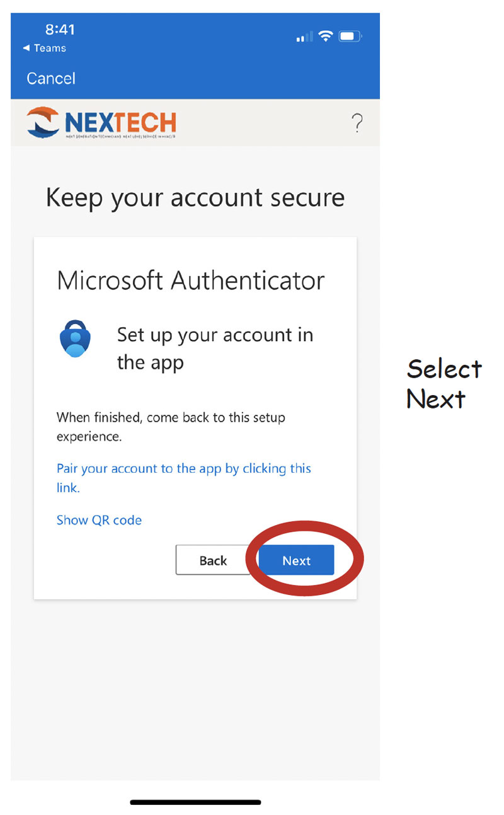Screen dimensions: 504x815
Task: Open the question mark help icon
Action: [357, 124]
